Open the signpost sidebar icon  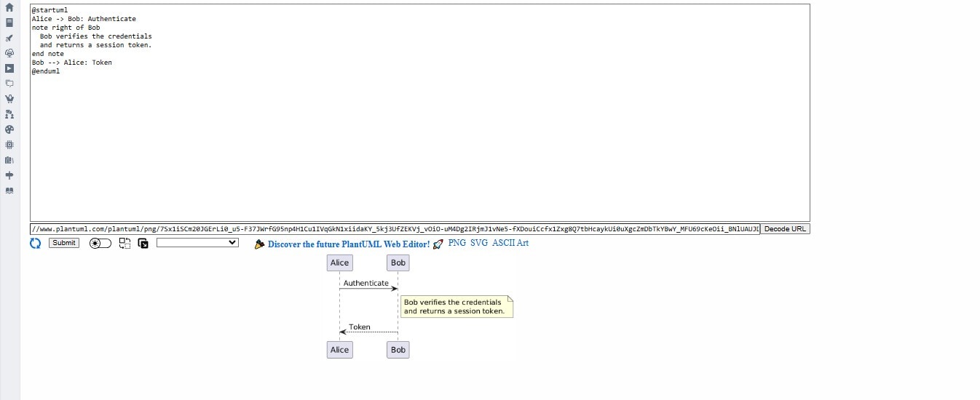9,175
